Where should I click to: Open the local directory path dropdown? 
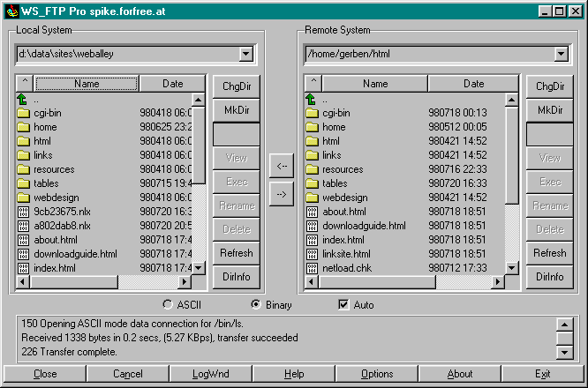coord(246,55)
